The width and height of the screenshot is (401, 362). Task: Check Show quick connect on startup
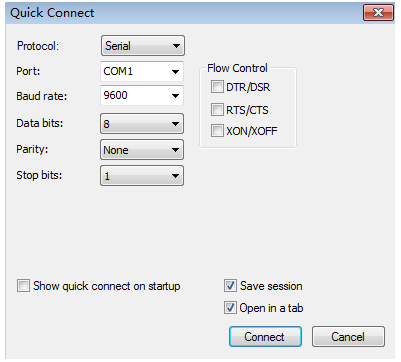point(23,286)
